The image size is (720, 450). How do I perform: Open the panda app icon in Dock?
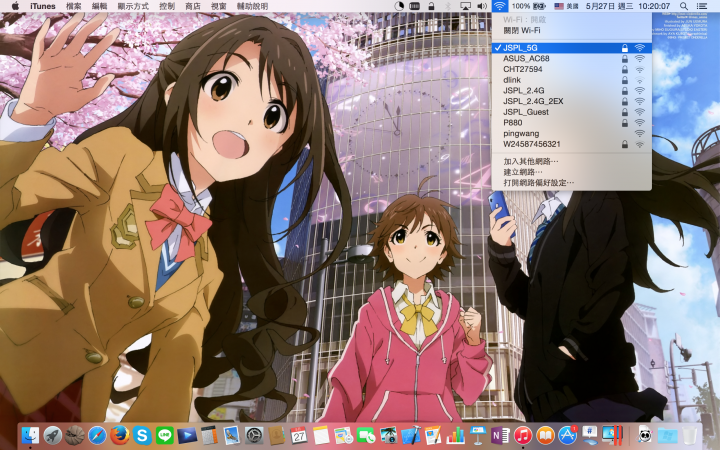pos(645,434)
